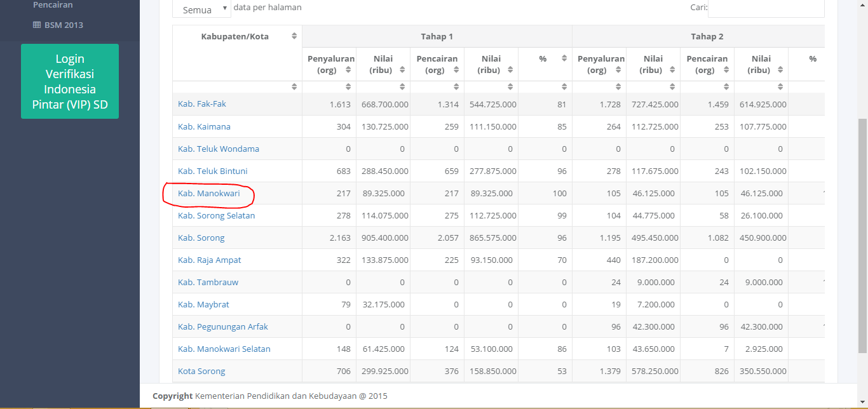Follow the Kota Sorong link
Image resolution: width=868 pixels, height=409 pixels.
pyautogui.click(x=201, y=371)
